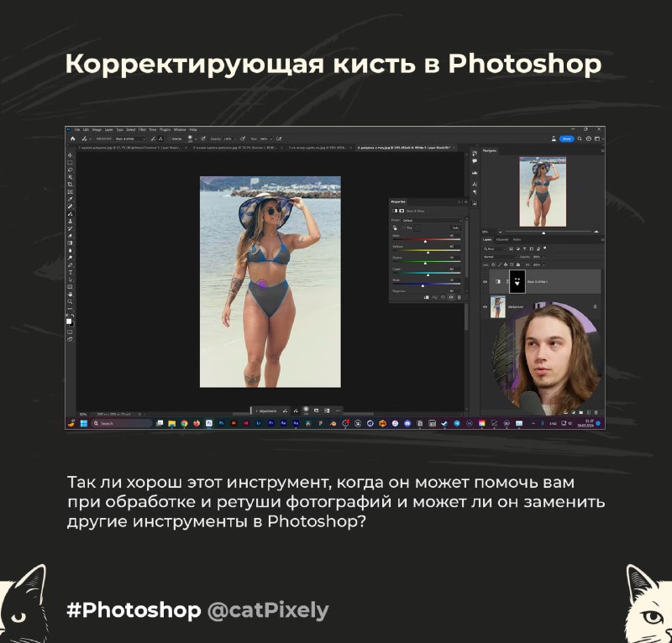672x643 pixels.
Task: Select the Rectangle shape tool
Action: 70,287
